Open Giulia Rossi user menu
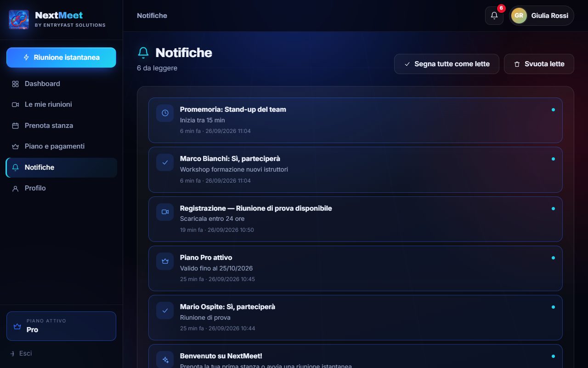The image size is (588, 368). [x=541, y=16]
